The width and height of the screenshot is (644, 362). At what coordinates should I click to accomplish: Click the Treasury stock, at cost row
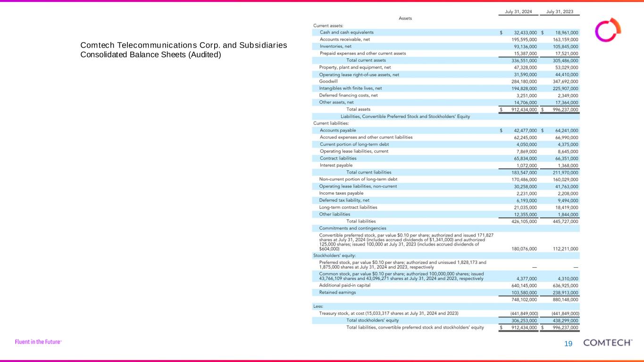(389, 313)
